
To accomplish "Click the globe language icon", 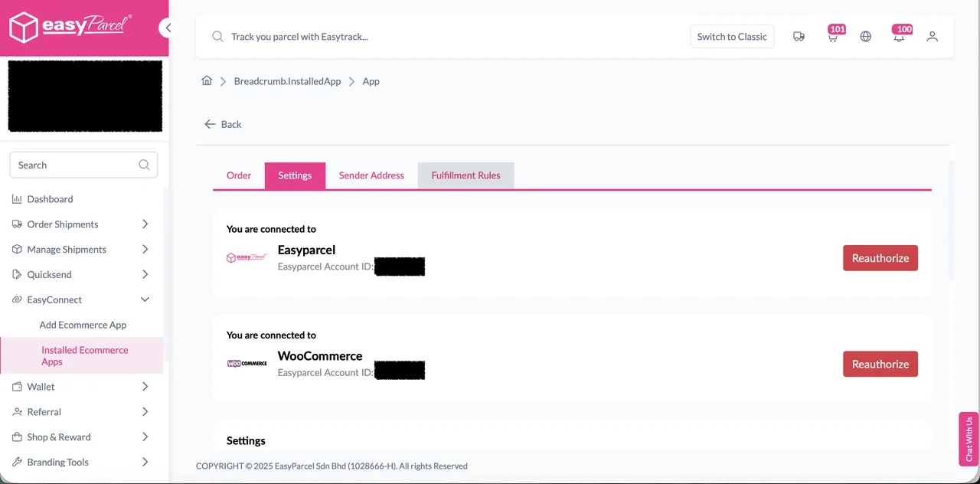I will click(x=865, y=36).
